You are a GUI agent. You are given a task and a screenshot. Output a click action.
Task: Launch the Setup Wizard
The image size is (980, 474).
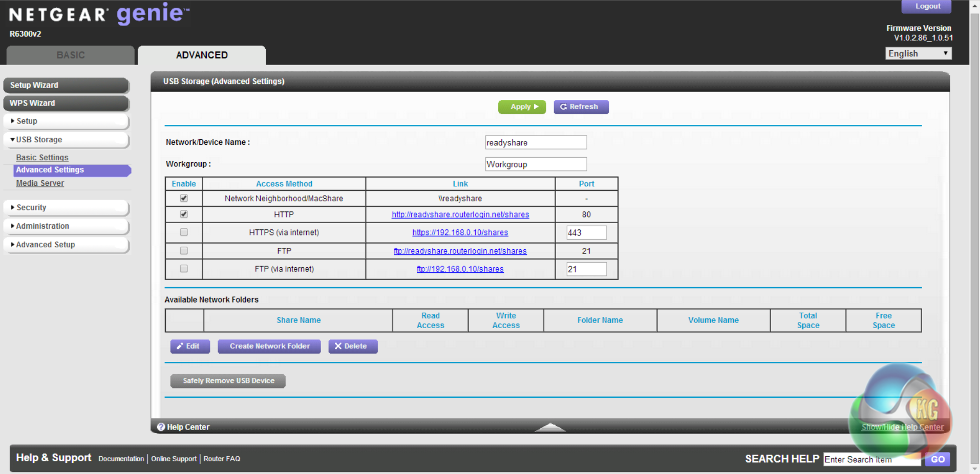coord(66,85)
